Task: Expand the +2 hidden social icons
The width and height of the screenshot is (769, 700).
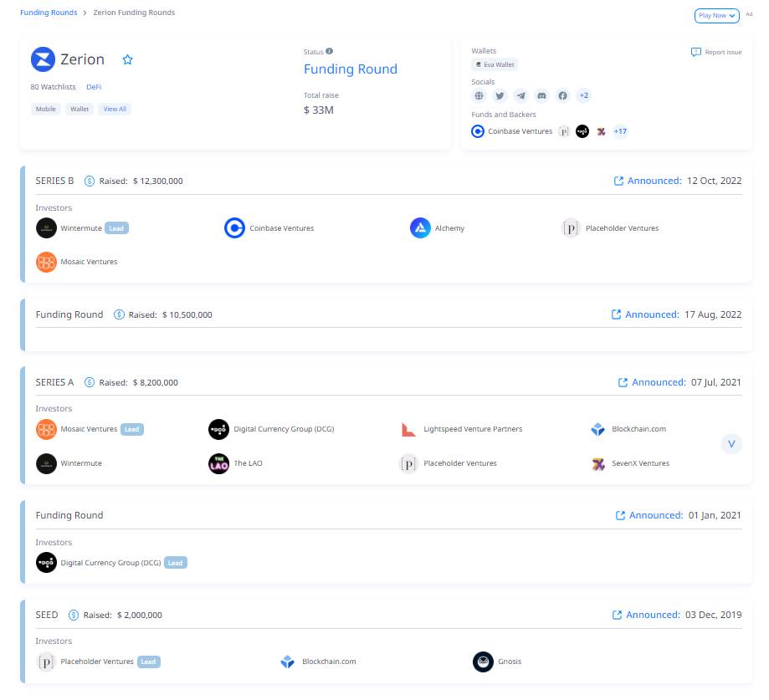Action: [x=583, y=95]
